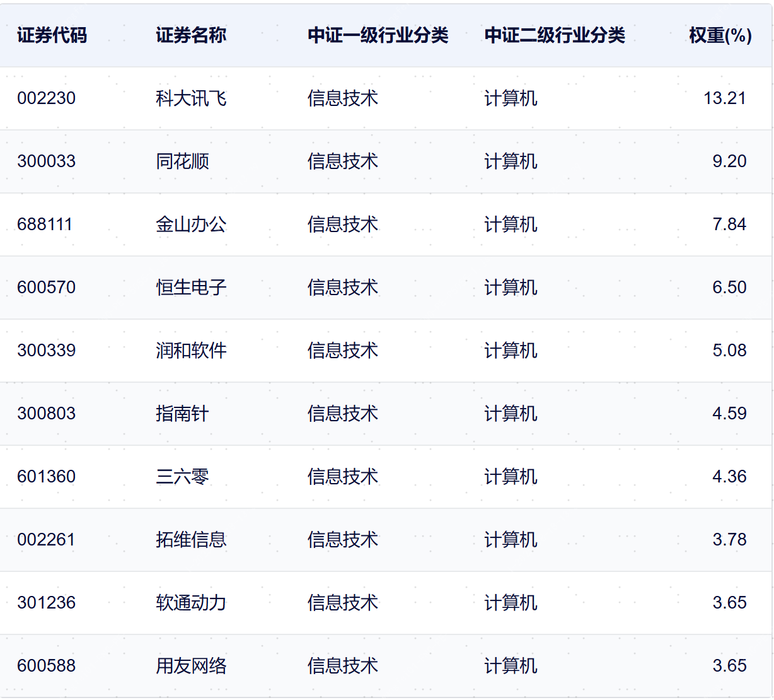Click 计算机 in the 用友网络 row
The image size is (774, 700).
point(511,666)
